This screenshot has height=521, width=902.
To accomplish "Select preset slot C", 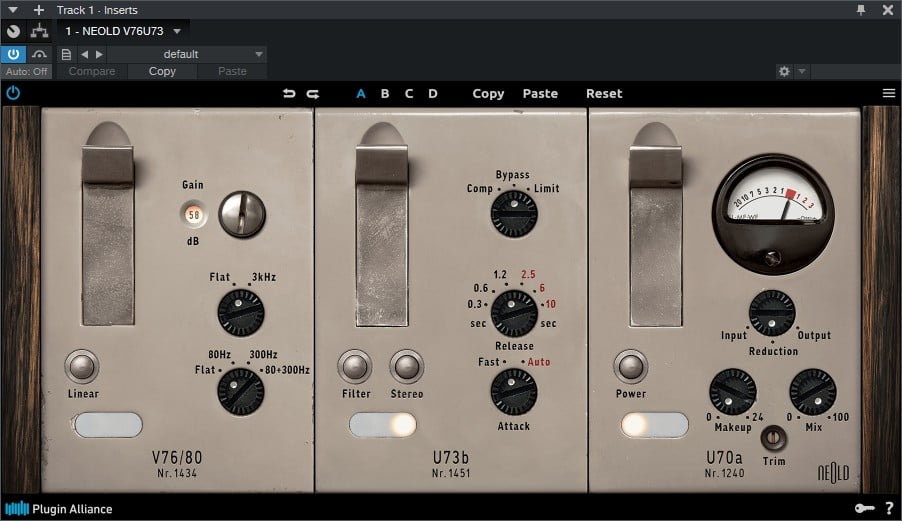I will (409, 93).
